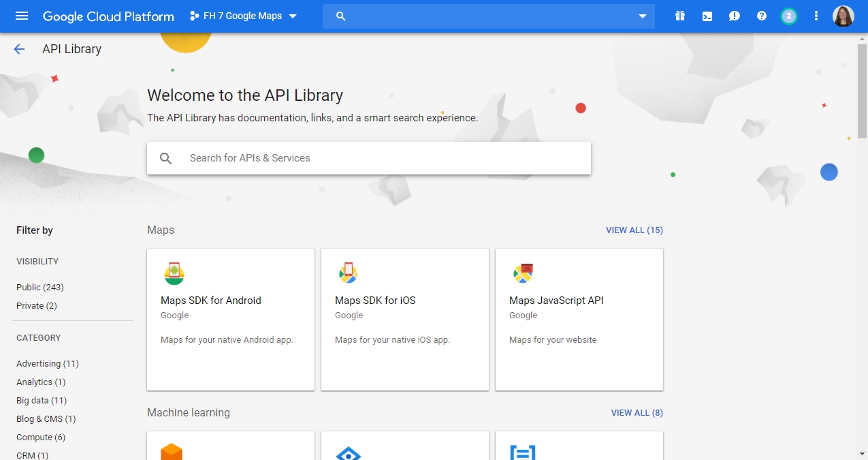Screen dimensions: 868x460
Task: Click the top bar search magnifier icon
Action: coord(341,16)
